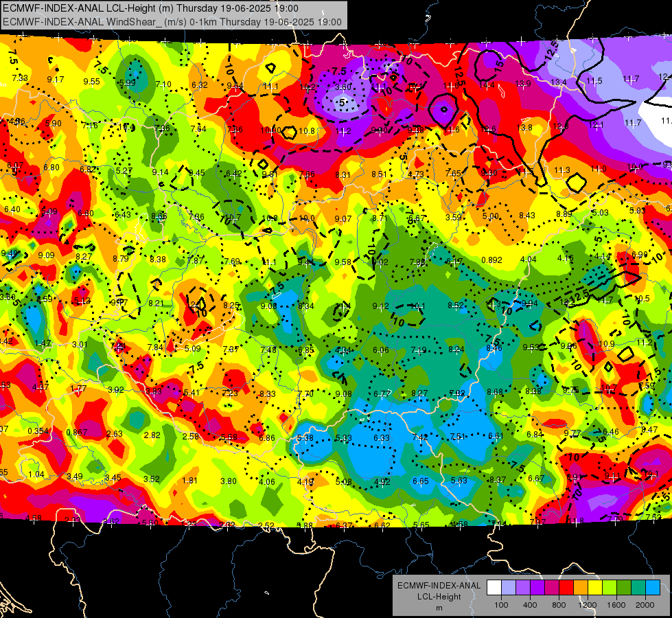Click the lime green legend swatch

[x=609, y=588]
